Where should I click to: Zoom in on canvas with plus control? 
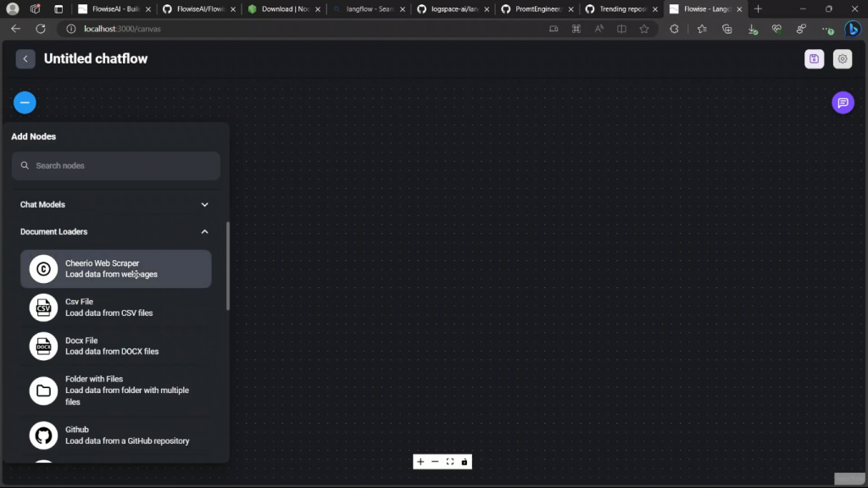(x=420, y=462)
